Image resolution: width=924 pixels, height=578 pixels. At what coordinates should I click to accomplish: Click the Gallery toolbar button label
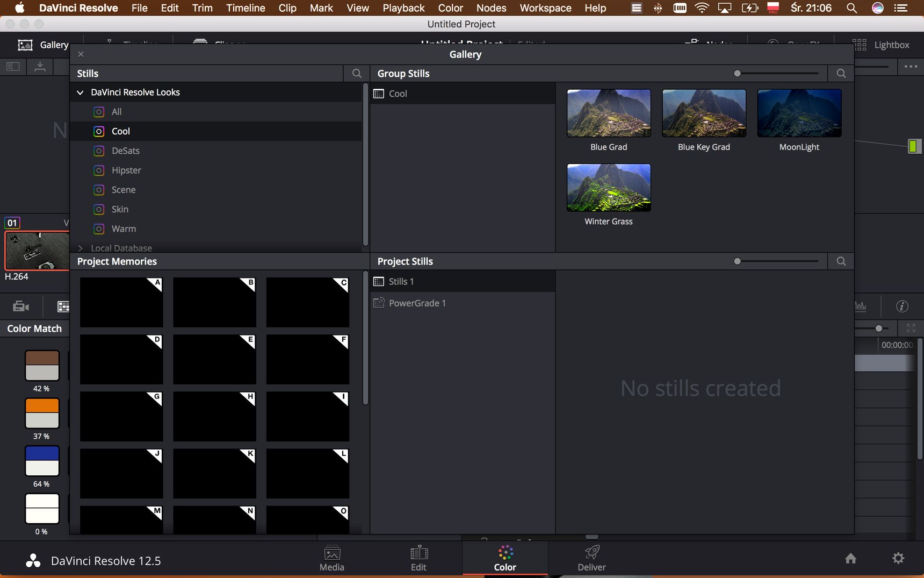54,45
